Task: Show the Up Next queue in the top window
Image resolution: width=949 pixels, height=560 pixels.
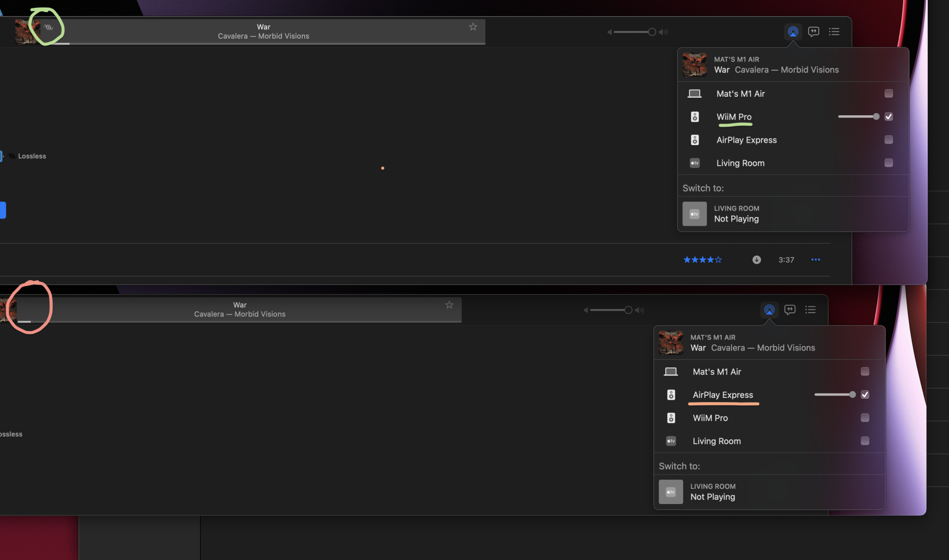Action: [834, 32]
